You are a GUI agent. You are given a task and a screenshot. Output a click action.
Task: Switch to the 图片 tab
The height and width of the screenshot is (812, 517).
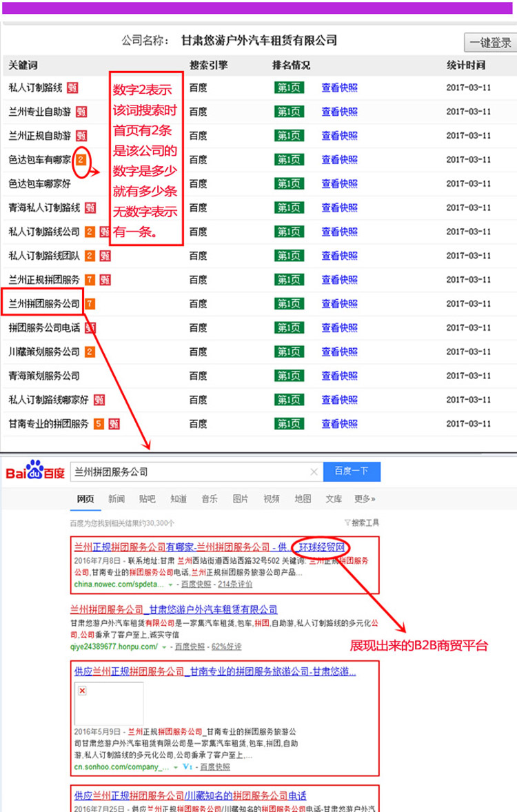241,498
